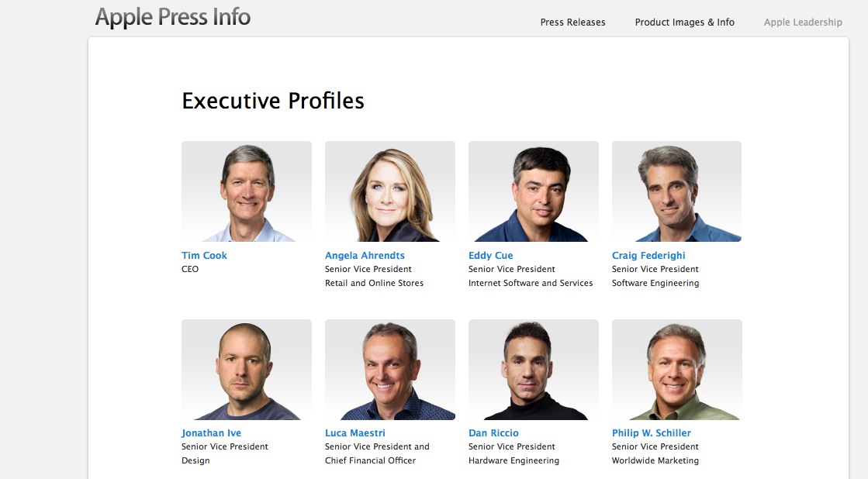Click 'Retail and Online Stores' text
Image resolution: width=868 pixels, height=479 pixels.
coord(374,283)
